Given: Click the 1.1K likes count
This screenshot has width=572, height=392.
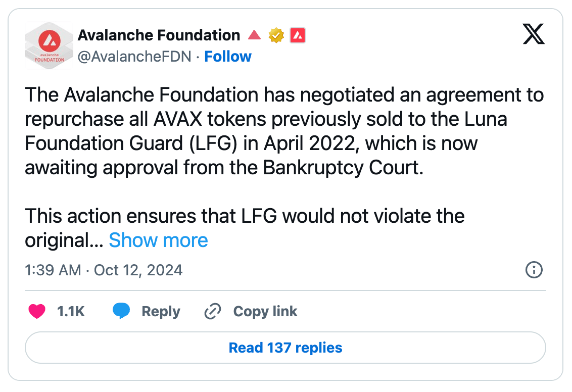Looking at the screenshot, I should click(71, 312).
